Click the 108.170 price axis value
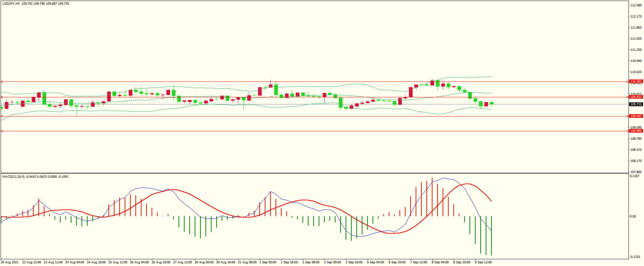 [636, 161]
